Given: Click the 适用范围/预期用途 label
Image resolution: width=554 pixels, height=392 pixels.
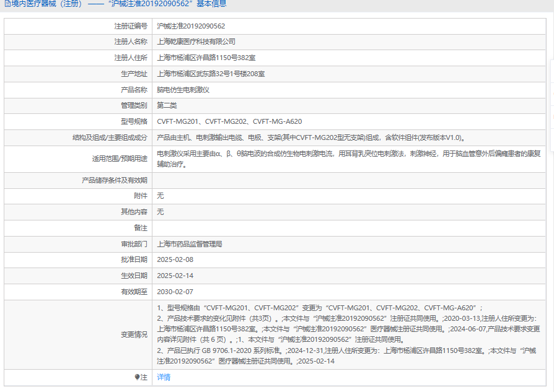Looking at the screenshot, I should (120, 159).
